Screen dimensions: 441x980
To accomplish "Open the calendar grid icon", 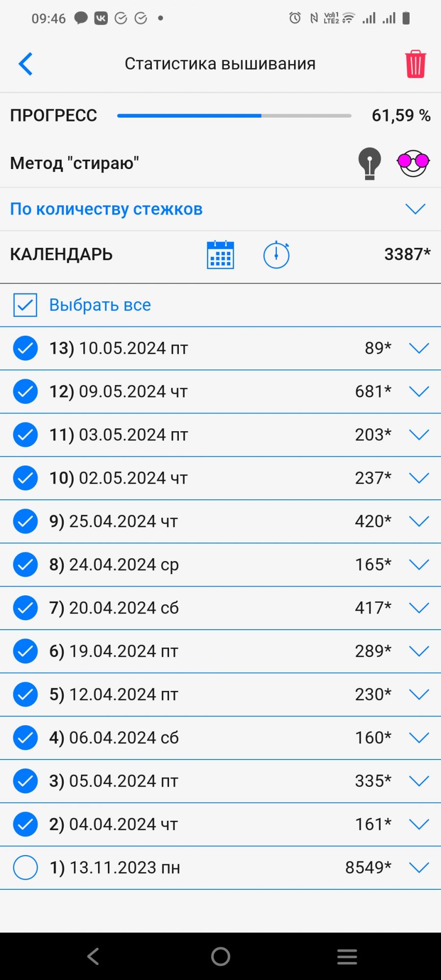I will pos(220,255).
